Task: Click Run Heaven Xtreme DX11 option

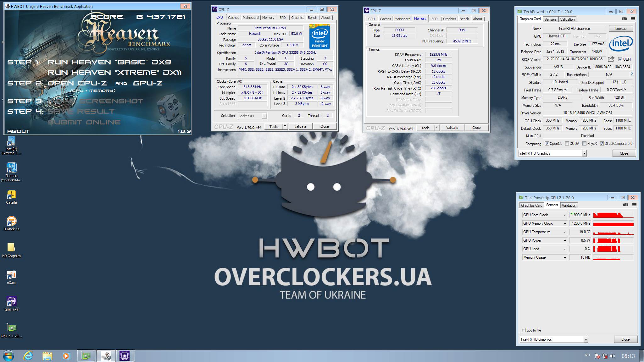Action: 114,73
